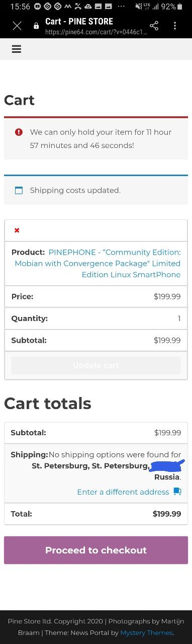The image size is (192, 644).
Task: Tap the padlock secure site icon
Action: tap(36, 26)
